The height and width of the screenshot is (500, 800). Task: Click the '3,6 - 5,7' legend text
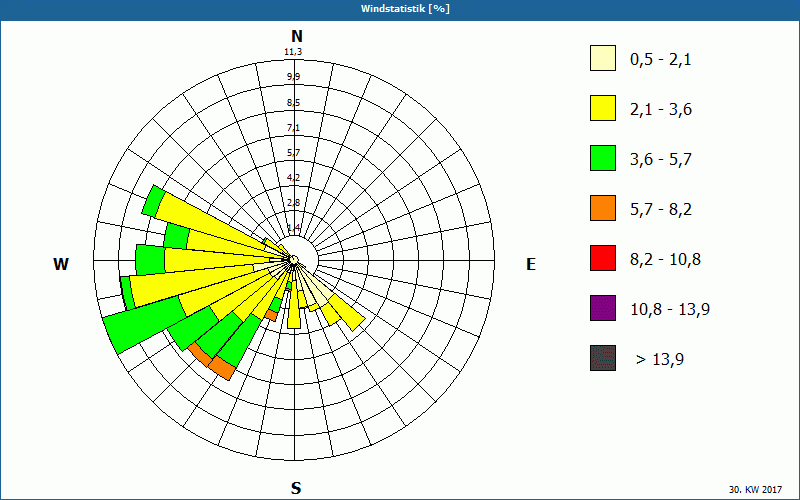661,160
